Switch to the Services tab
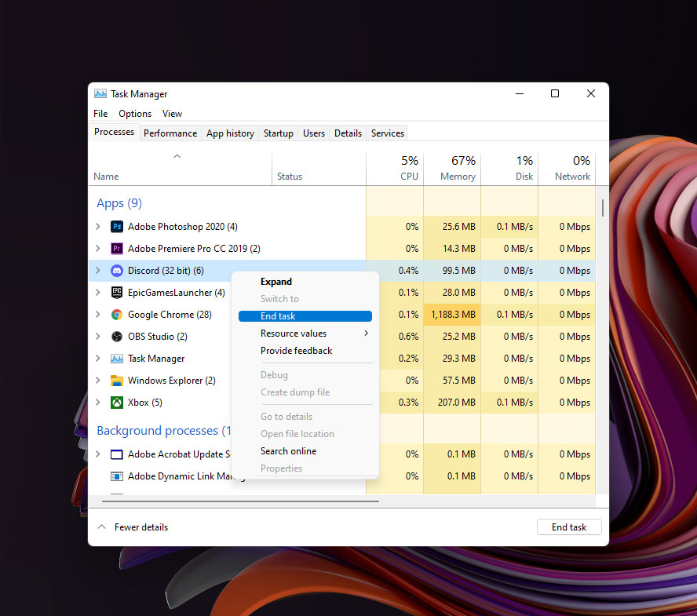 (388, 133)
